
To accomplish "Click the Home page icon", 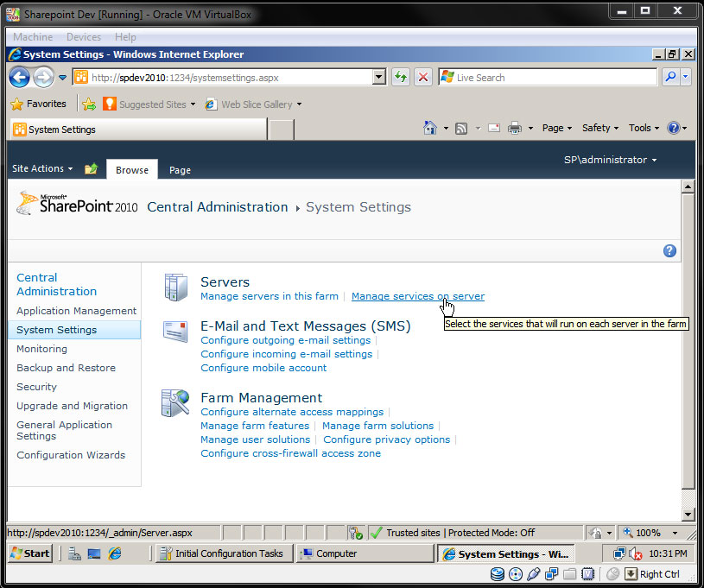I will click(x=430, y=129).
